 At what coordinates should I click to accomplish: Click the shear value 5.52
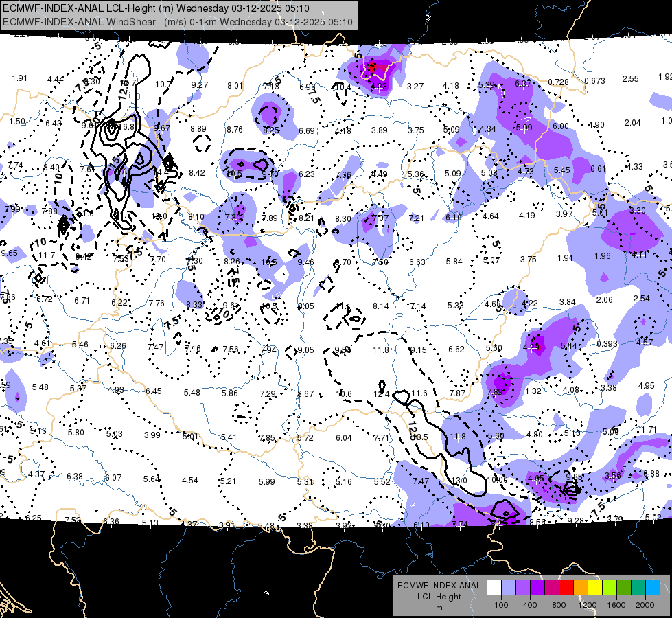pyautogui.click(x=382, y=482)
